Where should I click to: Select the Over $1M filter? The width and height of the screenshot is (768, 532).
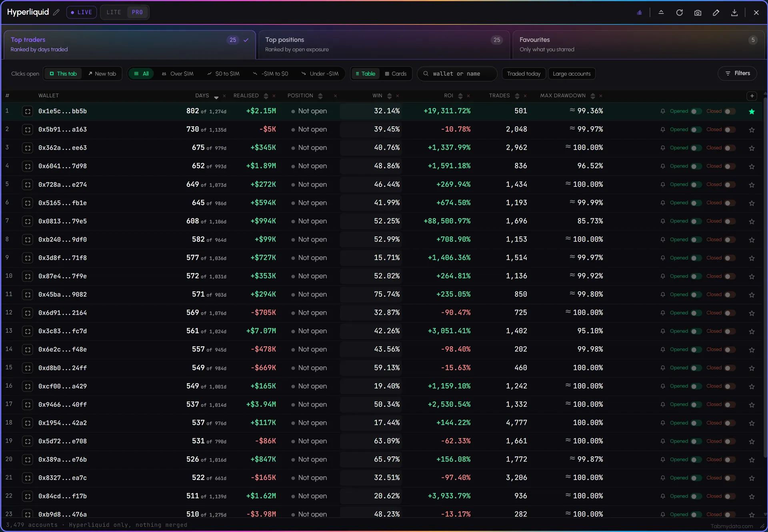click(178, 74)
